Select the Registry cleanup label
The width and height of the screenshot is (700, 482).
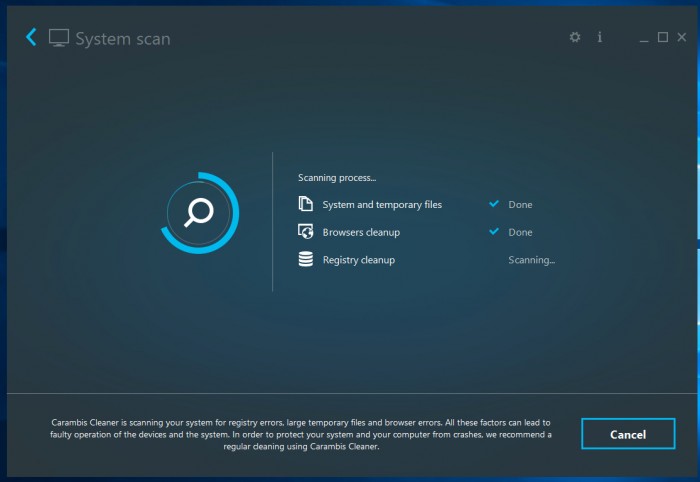[358, 260]
